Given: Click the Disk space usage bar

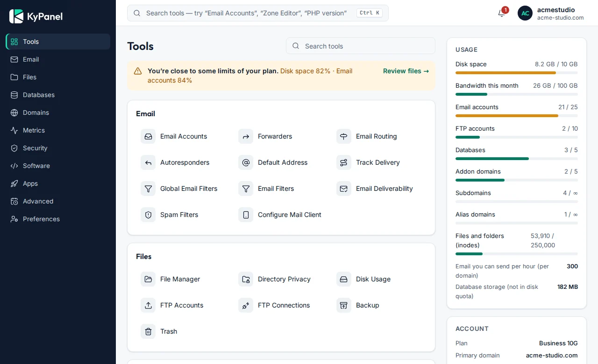Looking at the screenshot, I should click(x=517, y=73).
